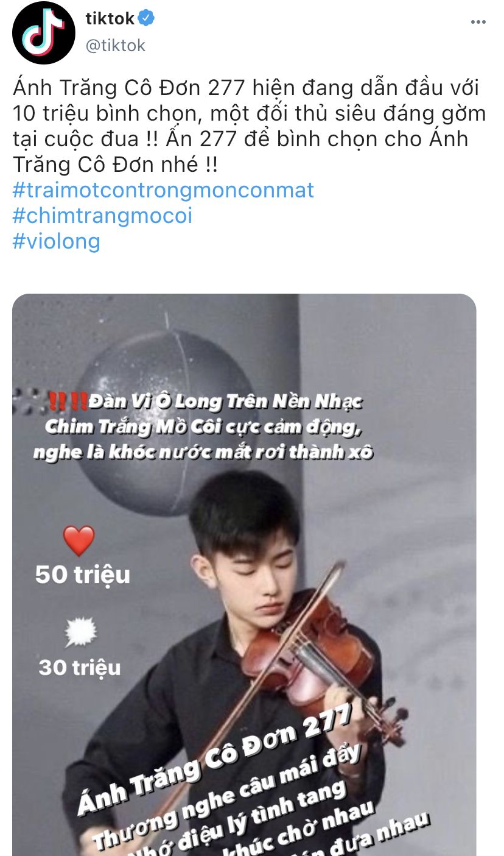The width and height of the screenshot is (504, 856).
Task: Open hashtag #chimtrangmocoi
Action: click(x=102, y=216)
